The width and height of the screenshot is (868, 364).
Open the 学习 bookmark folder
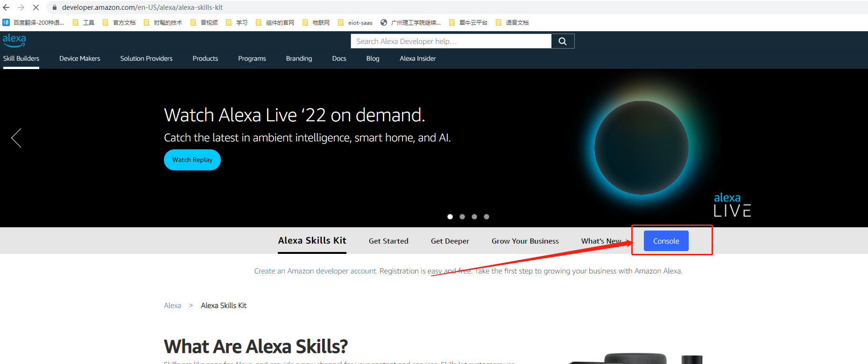tap(237, 22)
